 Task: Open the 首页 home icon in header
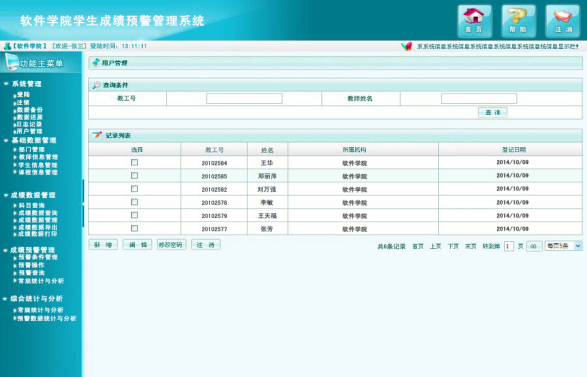[x=474, y=21]
